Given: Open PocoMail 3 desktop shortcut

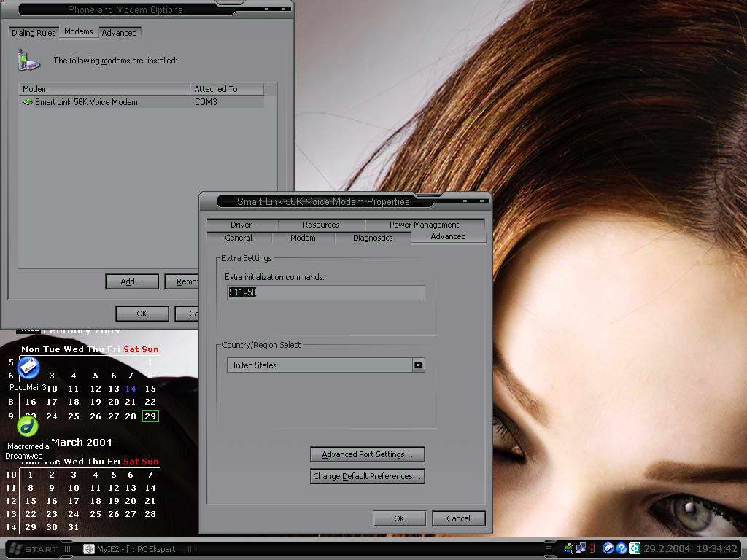Looking at the screenshot, I should click(x=28, y=369).
